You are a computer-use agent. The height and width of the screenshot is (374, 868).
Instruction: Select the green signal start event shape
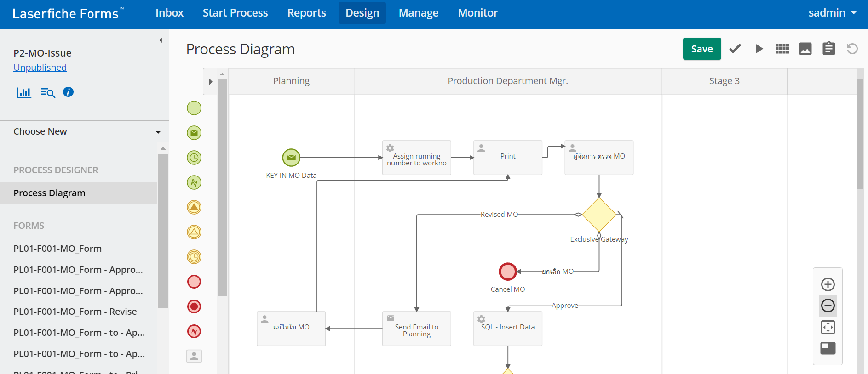click(x=194, y=182)
